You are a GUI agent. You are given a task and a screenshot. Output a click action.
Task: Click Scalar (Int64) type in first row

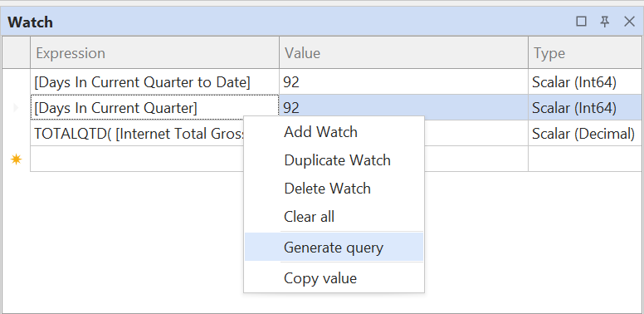[x=585, y=82]
